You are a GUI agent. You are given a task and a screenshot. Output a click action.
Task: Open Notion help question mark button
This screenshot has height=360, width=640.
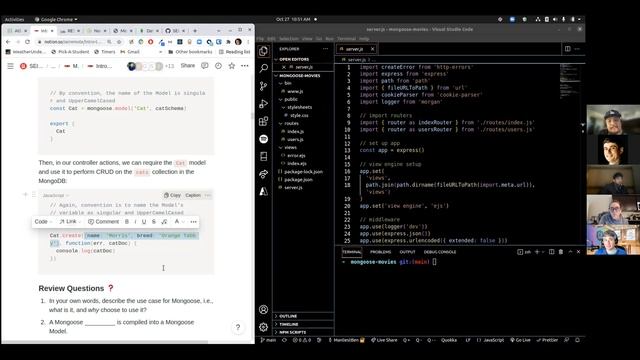238,327
